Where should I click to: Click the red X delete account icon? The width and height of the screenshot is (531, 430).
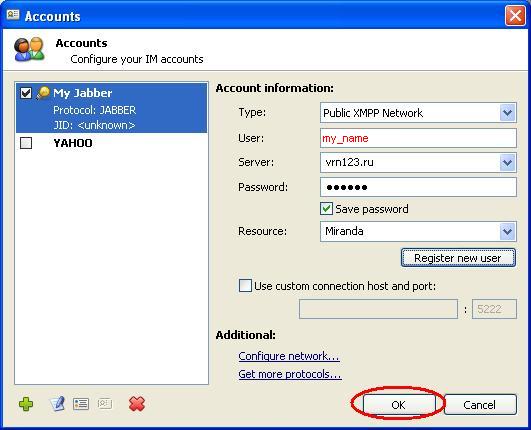(137, 404)
